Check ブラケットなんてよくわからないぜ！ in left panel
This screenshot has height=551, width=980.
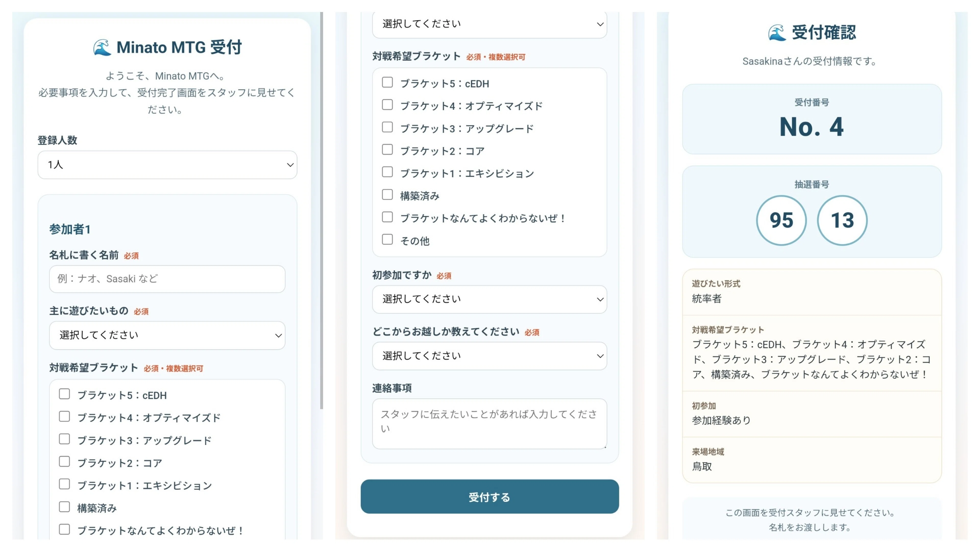tap(64, 529)
